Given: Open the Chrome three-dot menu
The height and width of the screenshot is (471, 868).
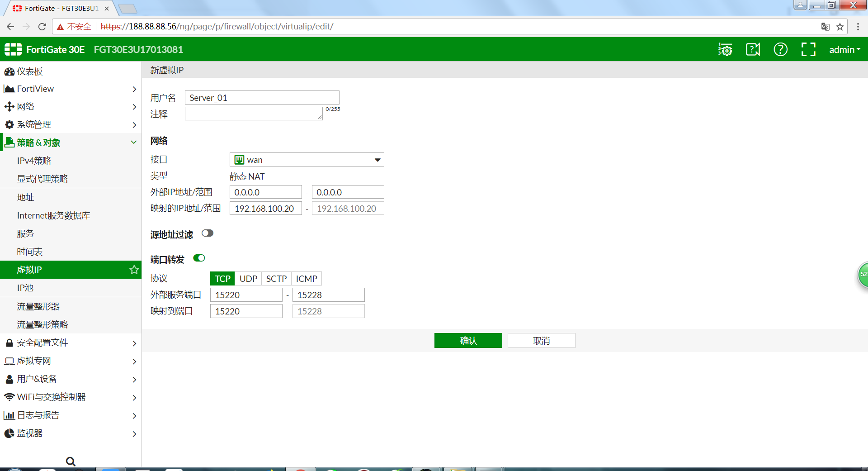Looking at the screenshot, I should pyautogui.click(x=858, y=27).
